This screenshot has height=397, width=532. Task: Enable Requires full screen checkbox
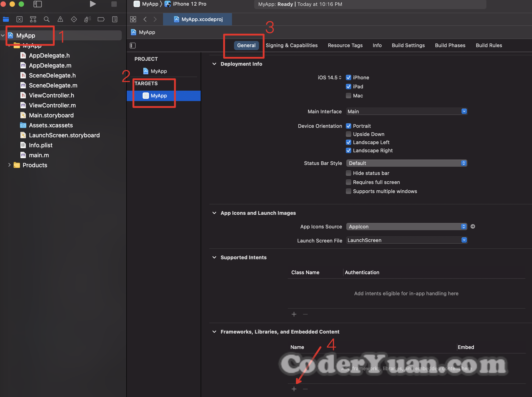click(x=348, y=182)
